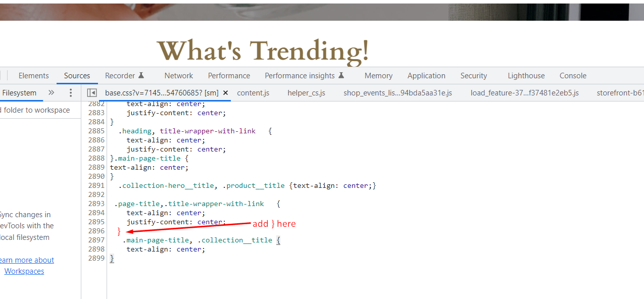Open the Network panel tab

pos(179,76)
